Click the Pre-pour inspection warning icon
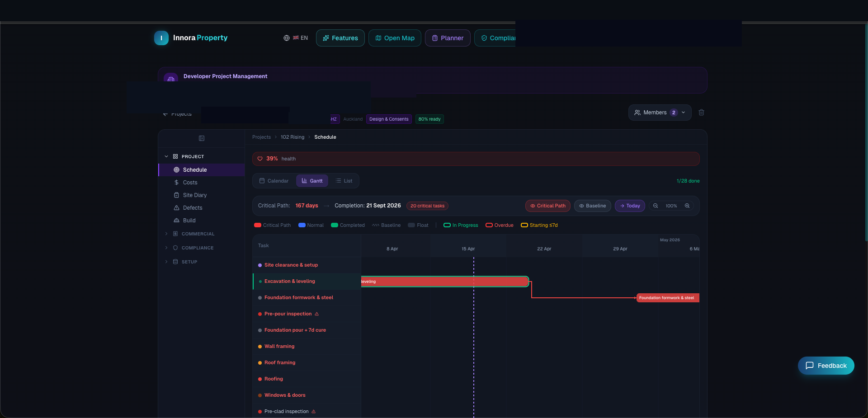 [316, 314]
